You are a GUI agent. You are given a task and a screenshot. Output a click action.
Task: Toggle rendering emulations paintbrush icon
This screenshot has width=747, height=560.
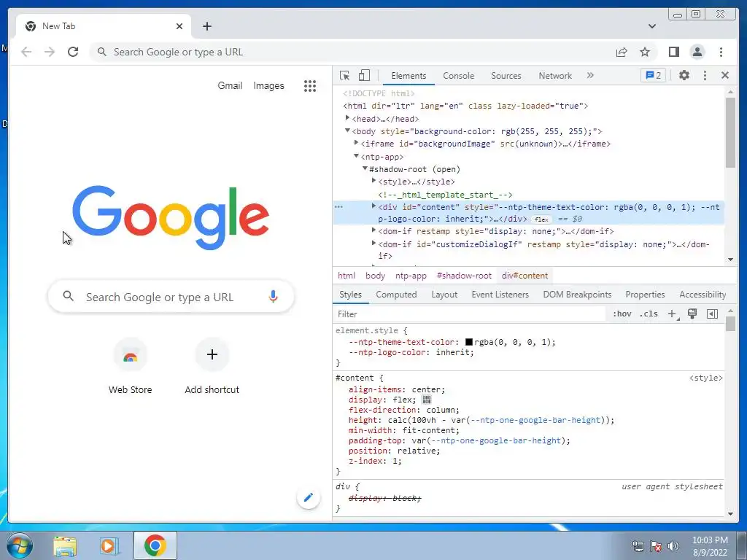click(x=692, y=314)
